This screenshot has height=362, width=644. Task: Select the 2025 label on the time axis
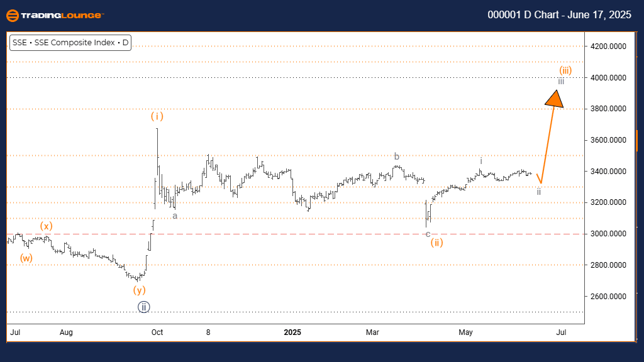(x=292, y=331)
